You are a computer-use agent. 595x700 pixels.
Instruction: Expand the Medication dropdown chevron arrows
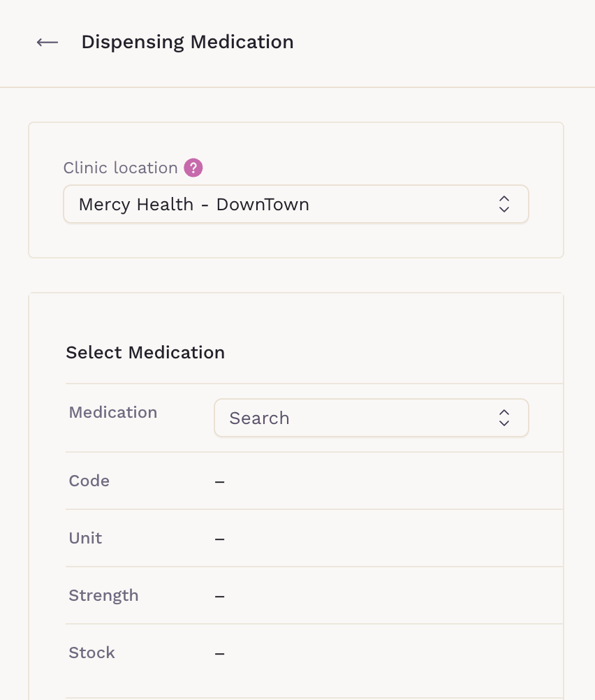(504, 418)
